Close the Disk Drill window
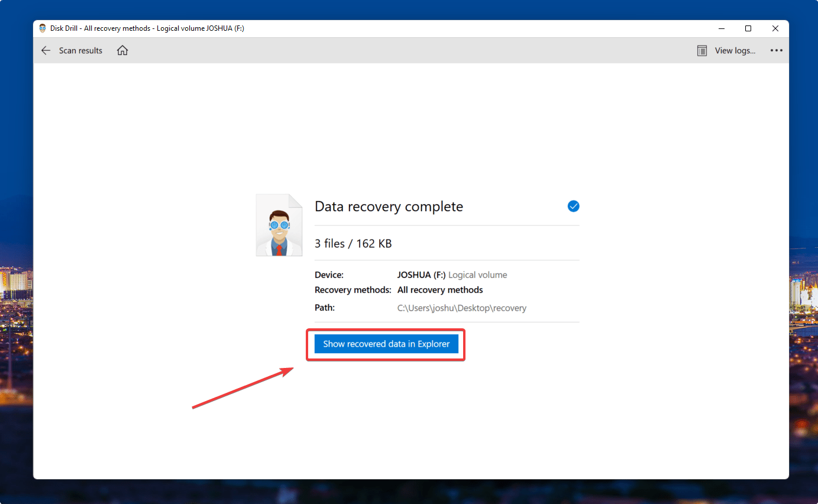This screenshot has height=504, width=818. click(775, 28)
